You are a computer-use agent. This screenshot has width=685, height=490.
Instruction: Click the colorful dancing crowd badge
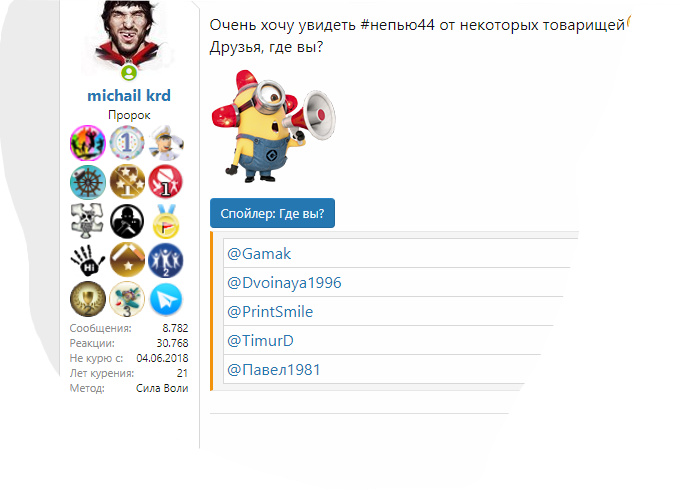click(x=88, y=143)
